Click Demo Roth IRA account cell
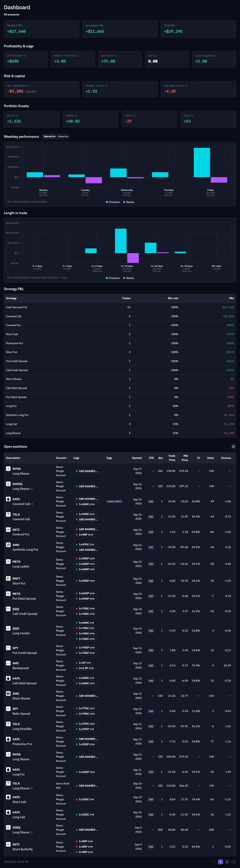240x868 pixels. click(63, 786)
